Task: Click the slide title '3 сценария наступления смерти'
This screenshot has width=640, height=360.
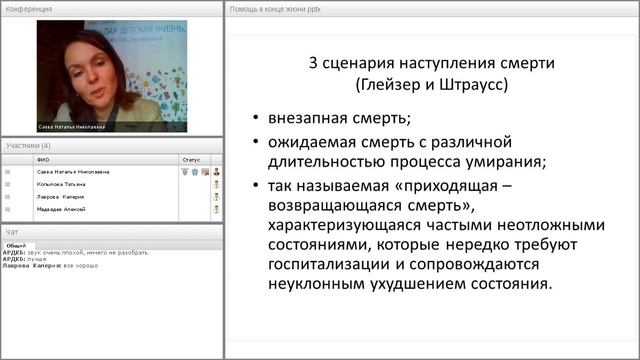Action: [432, 63]
